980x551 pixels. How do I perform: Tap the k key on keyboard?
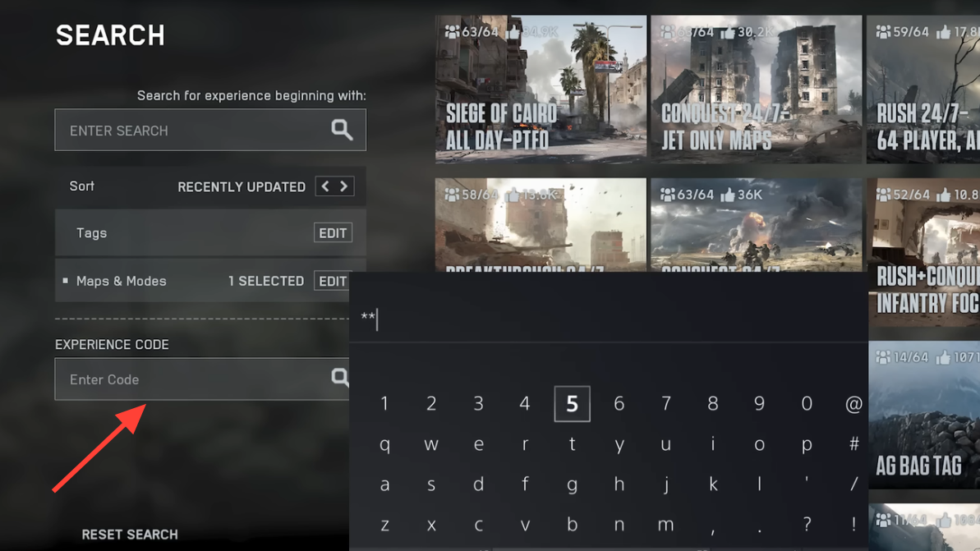pos(712,484)
